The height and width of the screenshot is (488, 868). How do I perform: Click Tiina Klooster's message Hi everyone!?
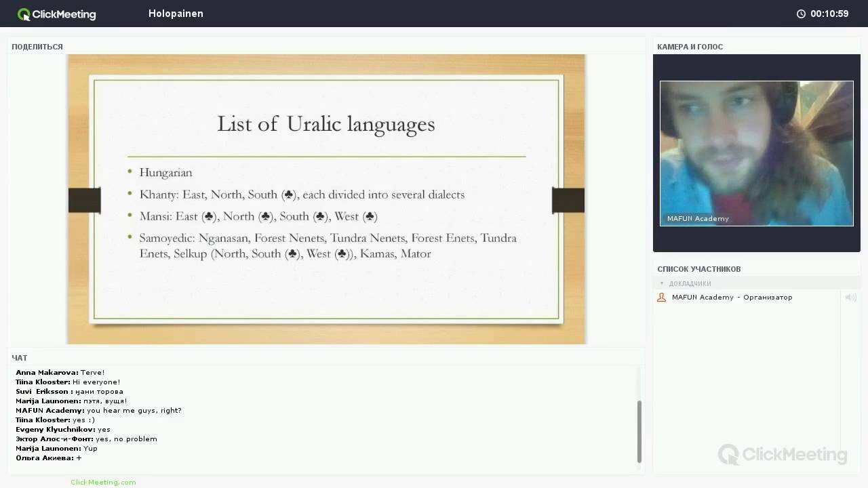(x=68, y=382)
